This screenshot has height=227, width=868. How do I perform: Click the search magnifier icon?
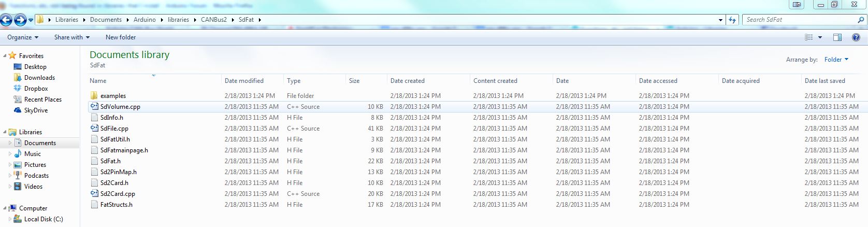click(861, 20)
